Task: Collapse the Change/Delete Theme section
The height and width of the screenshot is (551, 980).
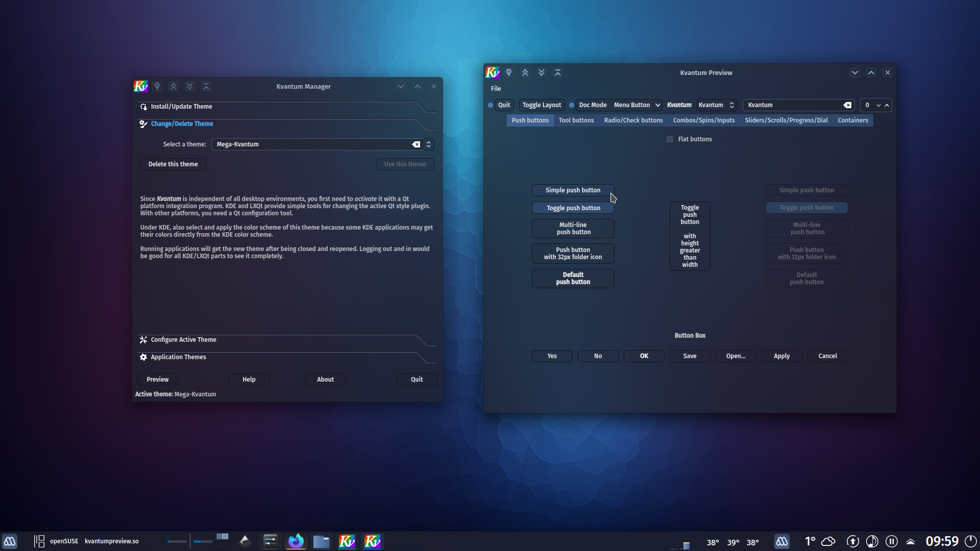Action: (287, 124)
